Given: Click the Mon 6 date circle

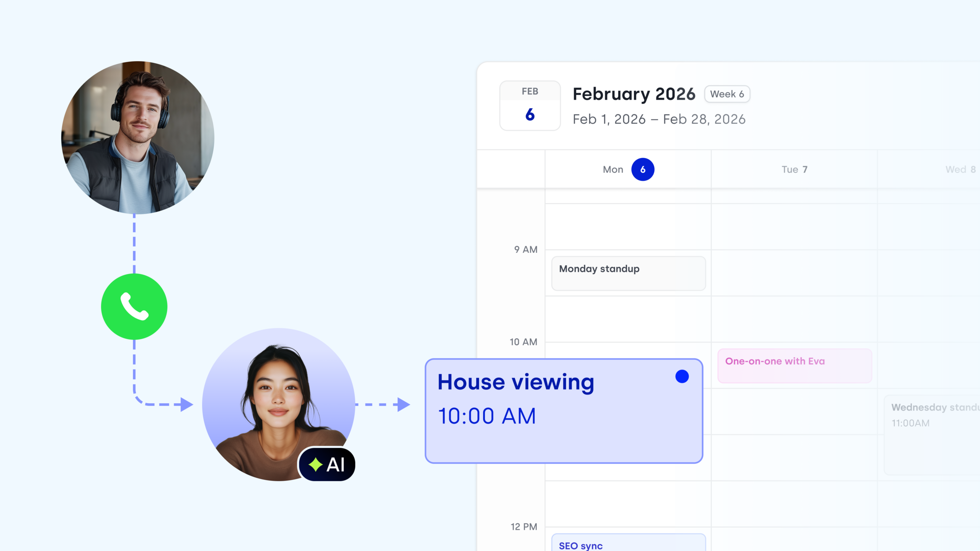Looking at the screenshot, I should (x=643, y=169).
